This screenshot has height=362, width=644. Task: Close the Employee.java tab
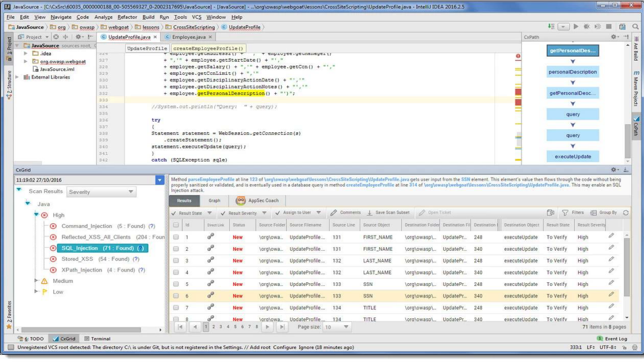210,37
